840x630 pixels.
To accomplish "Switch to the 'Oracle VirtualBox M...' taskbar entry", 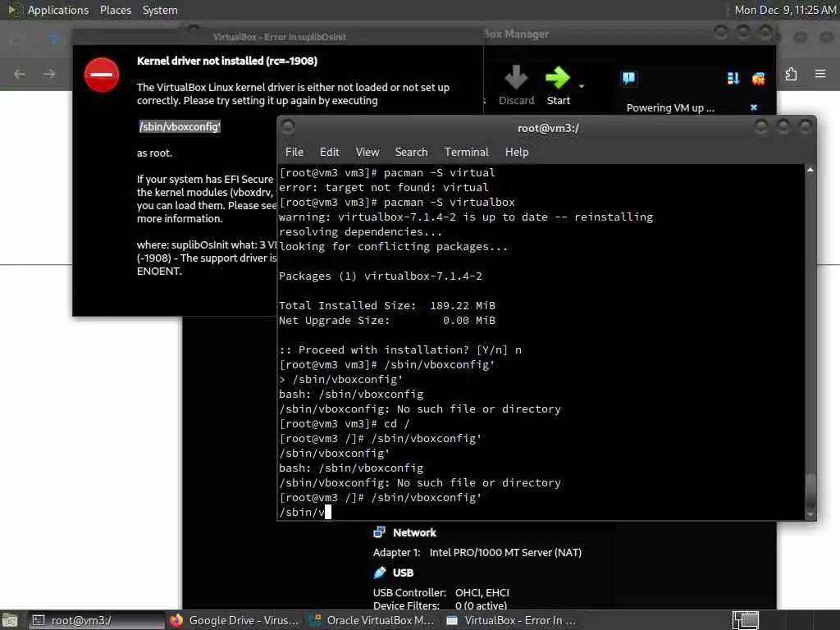I will point(373,620).
